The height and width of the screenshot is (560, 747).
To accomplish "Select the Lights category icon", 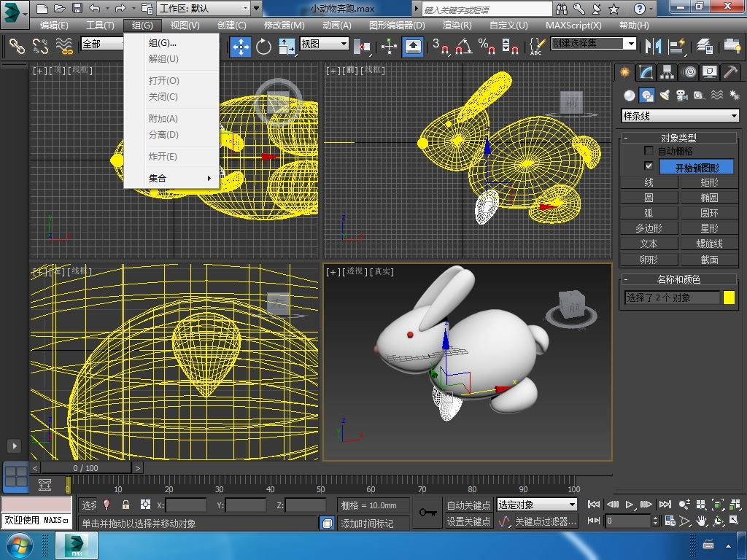I will pos(665,96).
